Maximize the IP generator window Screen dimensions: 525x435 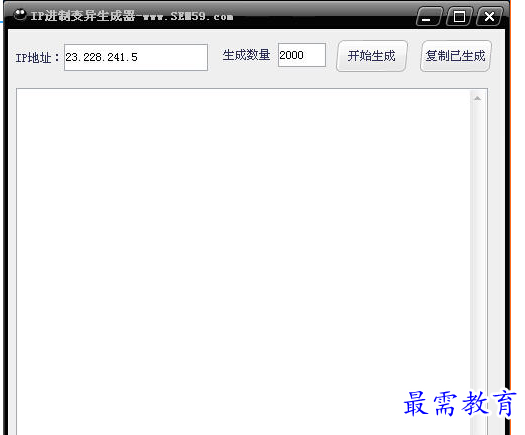click(x=459, y=16)
